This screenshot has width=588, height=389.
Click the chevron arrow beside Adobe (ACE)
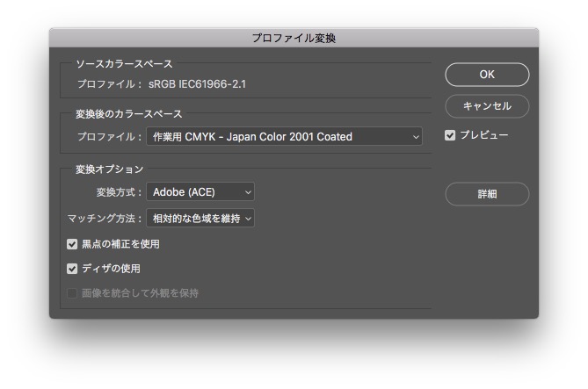pyautogui.click(x=247, y=191)
